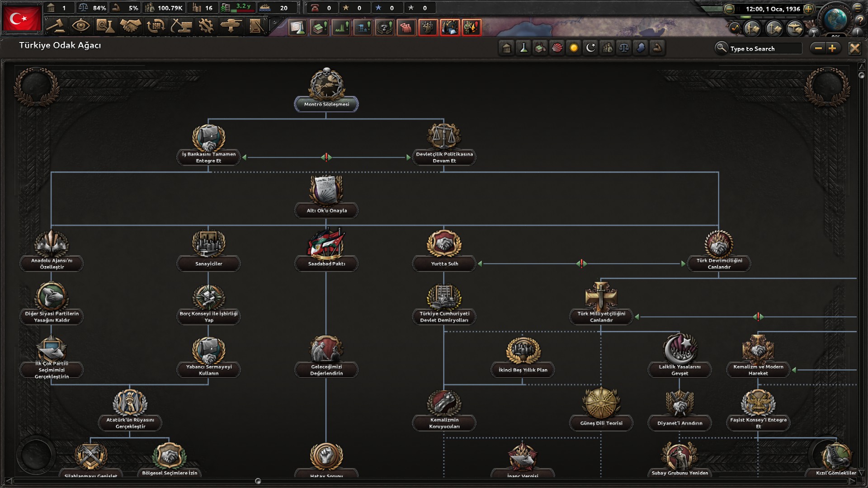Toggle the crescent moon focus filter
The width and height of the screenshot is (868, 488).
tap(590, 48)
